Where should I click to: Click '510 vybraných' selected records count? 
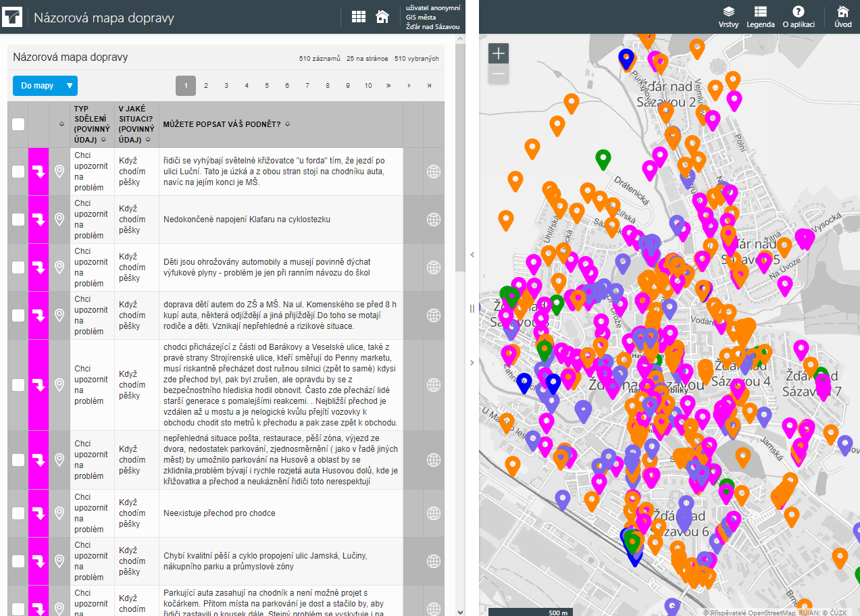417,59
